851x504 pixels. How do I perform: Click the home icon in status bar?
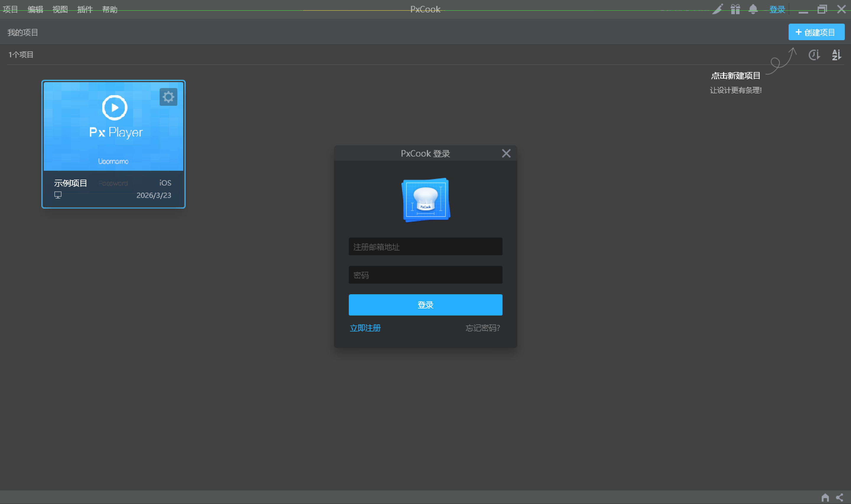click(x=825, y=498)
